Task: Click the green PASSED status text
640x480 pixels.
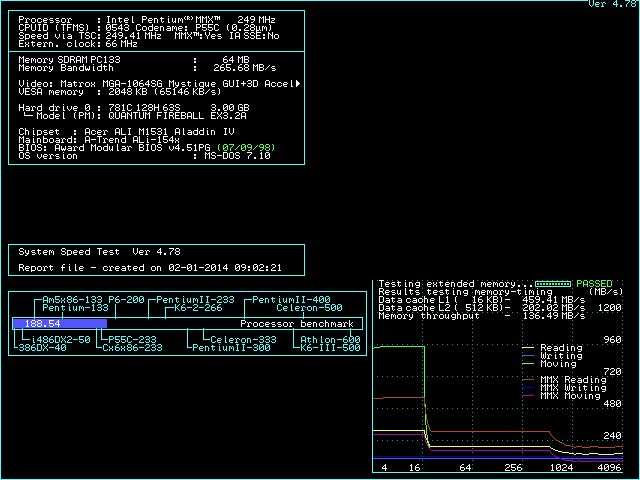Action: pyautogui.click(x=596, y=284)
